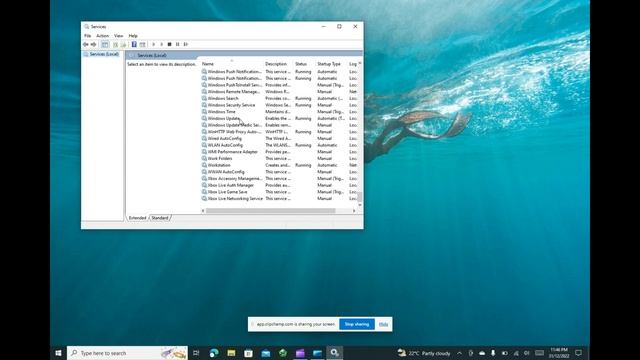The image size is (640, 360).
Task: Click the Restart Service toolbar icon
Action: tap(186, 44)
